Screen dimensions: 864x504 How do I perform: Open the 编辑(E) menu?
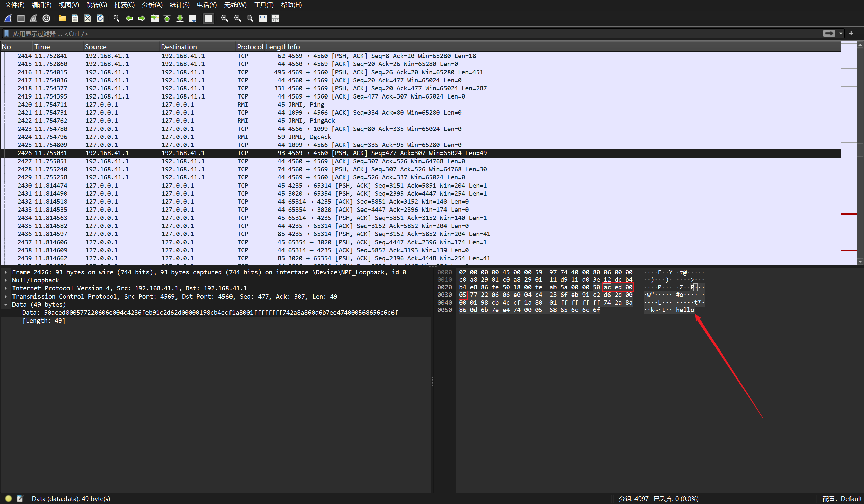pyautogui.click(x=42, y=5)
